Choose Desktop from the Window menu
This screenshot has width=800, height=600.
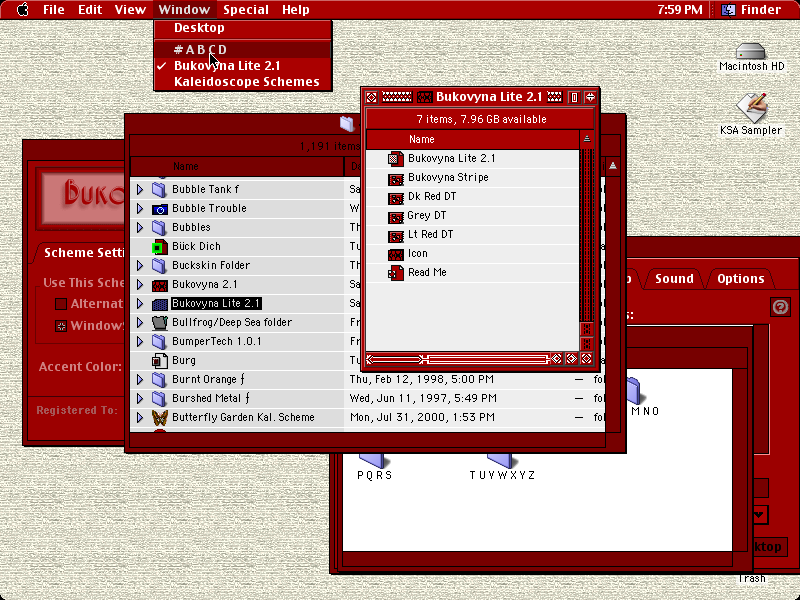click(243, 28)
